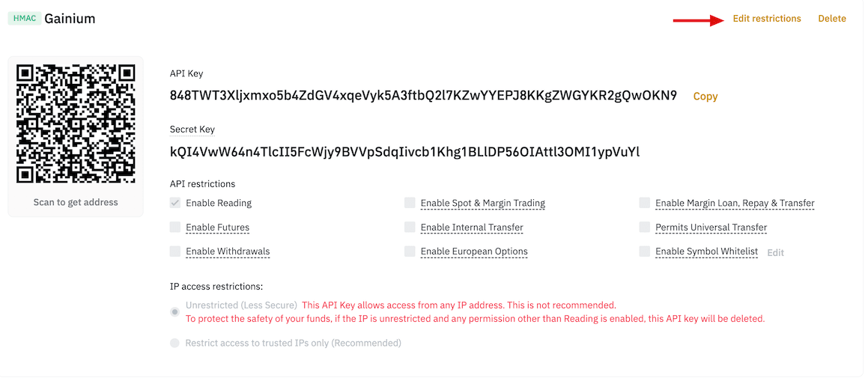Click the HMAC badge icon

25,19
